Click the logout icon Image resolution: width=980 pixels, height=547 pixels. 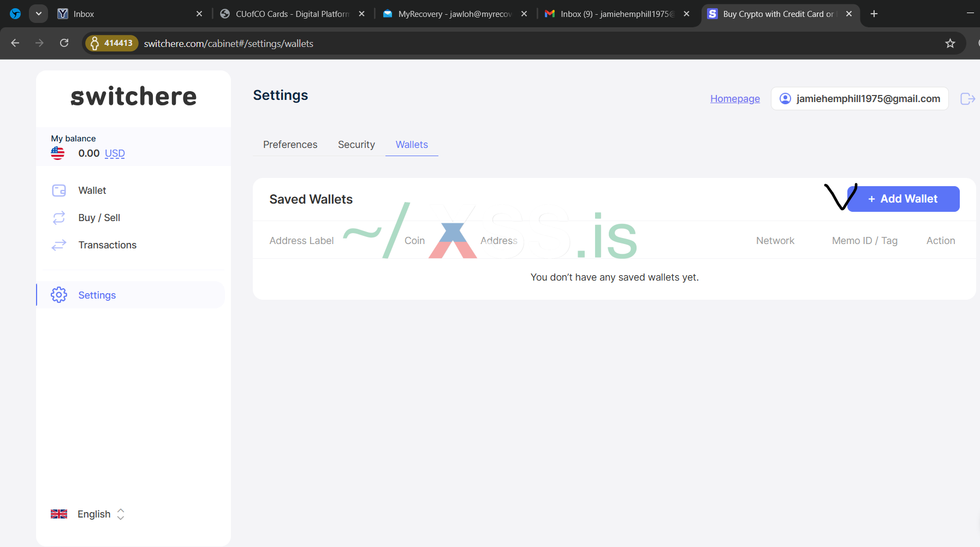[967, 99]
